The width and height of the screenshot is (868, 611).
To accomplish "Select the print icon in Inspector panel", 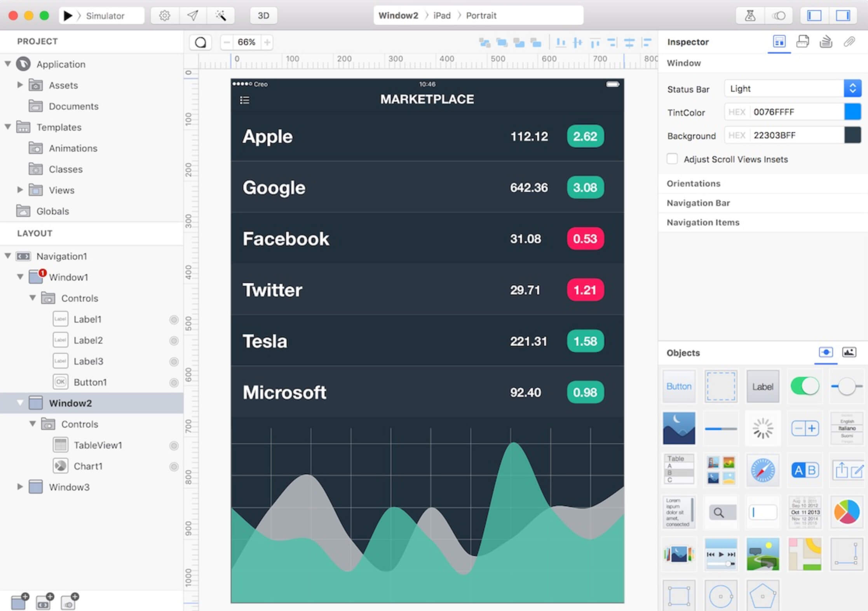I will click(x=802, y=42).
